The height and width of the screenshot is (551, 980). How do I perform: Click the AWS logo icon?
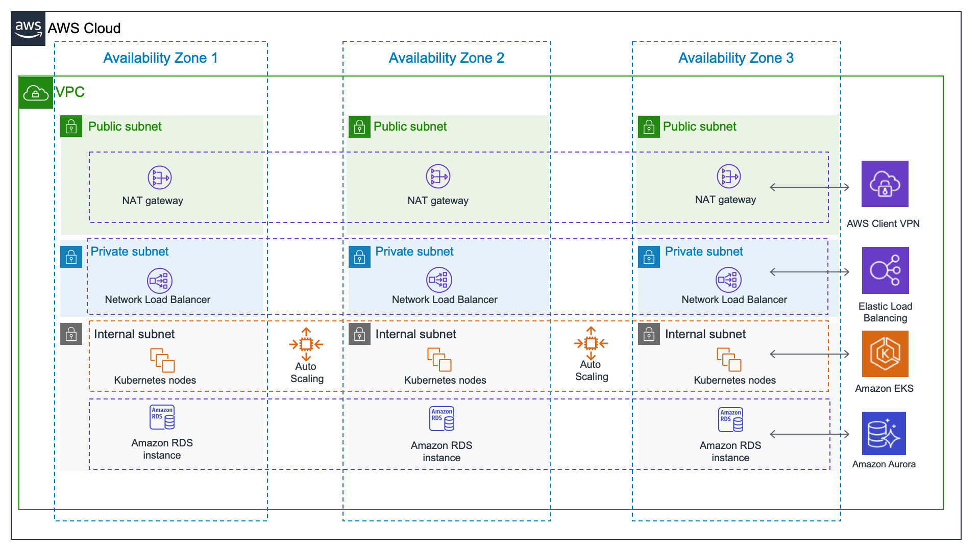[28, 29]
